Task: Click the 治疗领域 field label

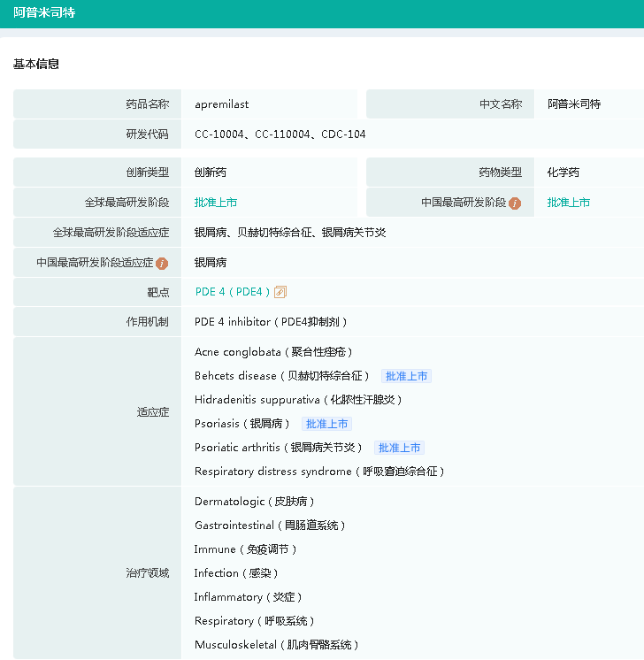Action: (148, 573)
